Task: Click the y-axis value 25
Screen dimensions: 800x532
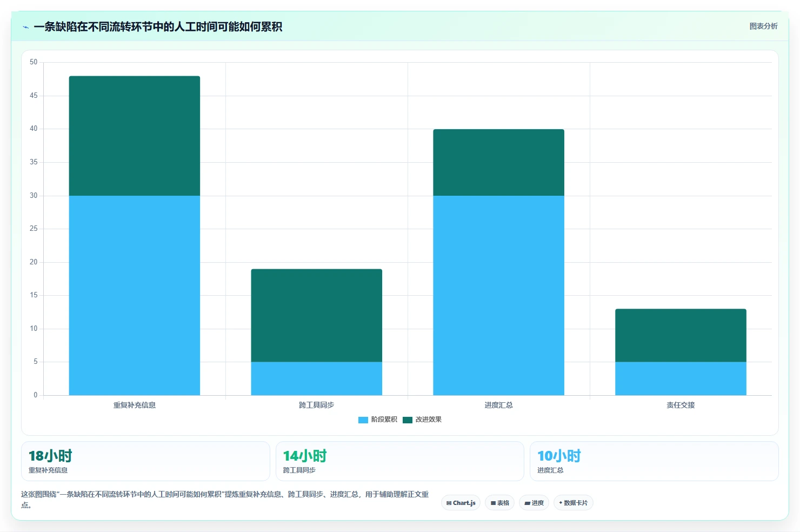Action: point(34,229)
